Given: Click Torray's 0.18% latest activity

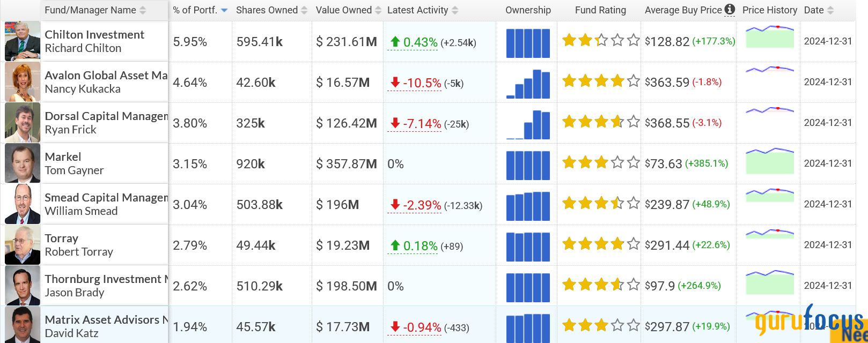Looking at the screenshot, I should coord(414,246).
